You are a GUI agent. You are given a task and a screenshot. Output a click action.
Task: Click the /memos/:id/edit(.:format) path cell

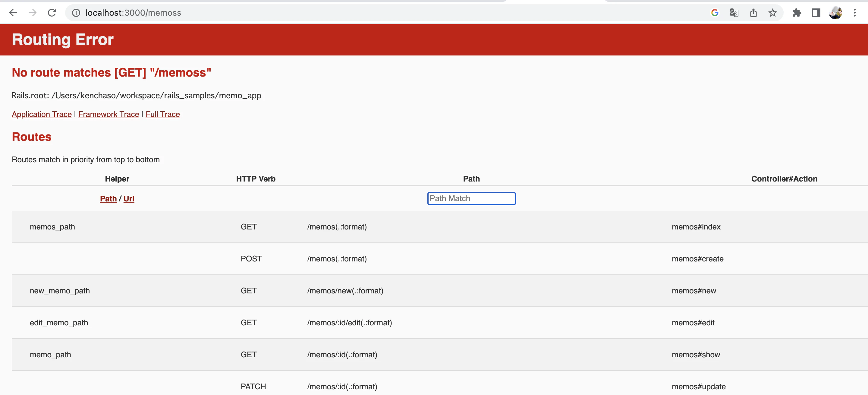click(x=349, y=323)
